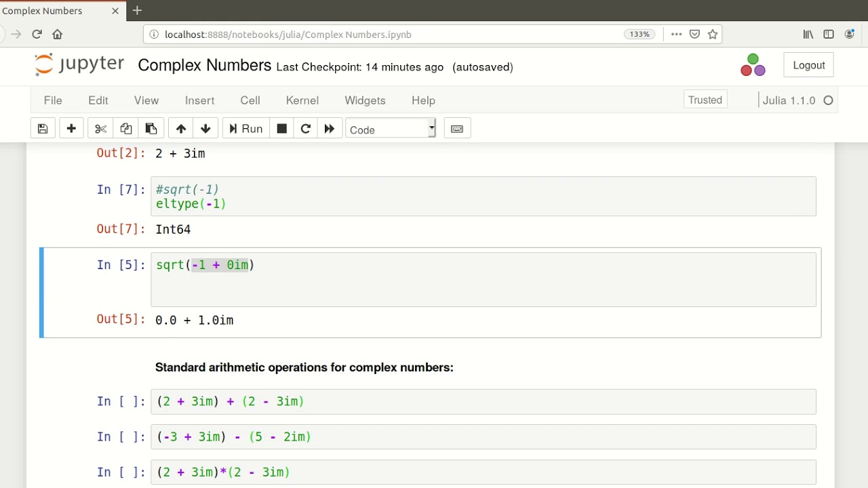Click the Pocket save icon

pyautogui.click(x=694, y=34)
